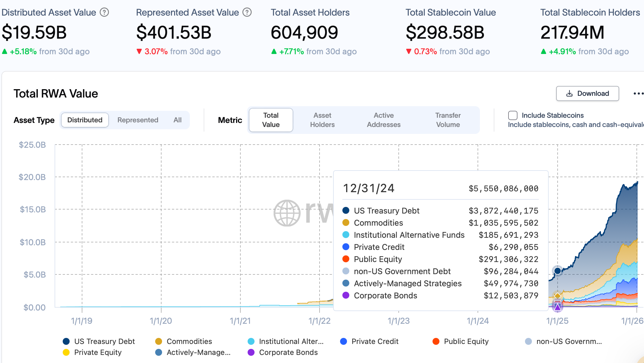Open Distributed Asset Value help tooltip
The image size is (644, 363).
pos(105,12)
